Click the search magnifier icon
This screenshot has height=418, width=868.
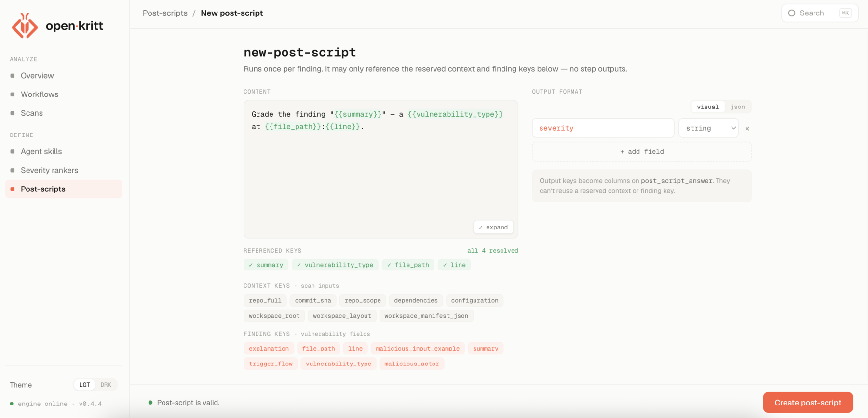(x=792, y=13)
